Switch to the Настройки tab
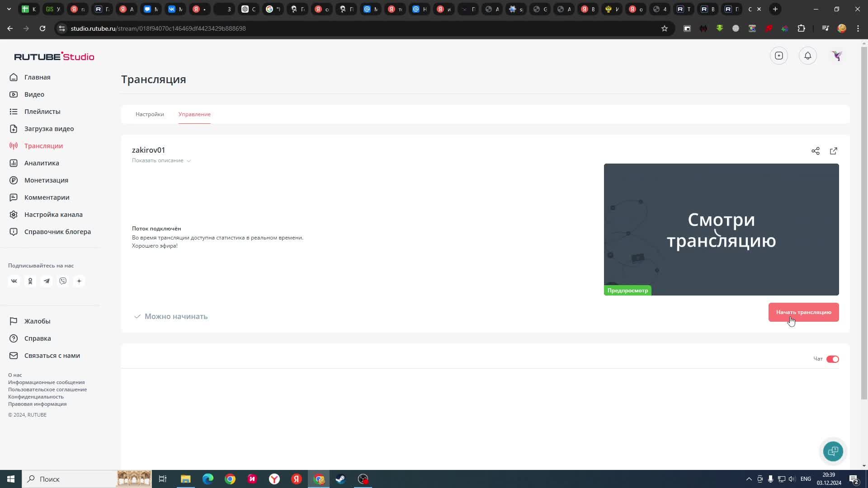The height and width of the screenshot is (488, 868). click(150, 114)
